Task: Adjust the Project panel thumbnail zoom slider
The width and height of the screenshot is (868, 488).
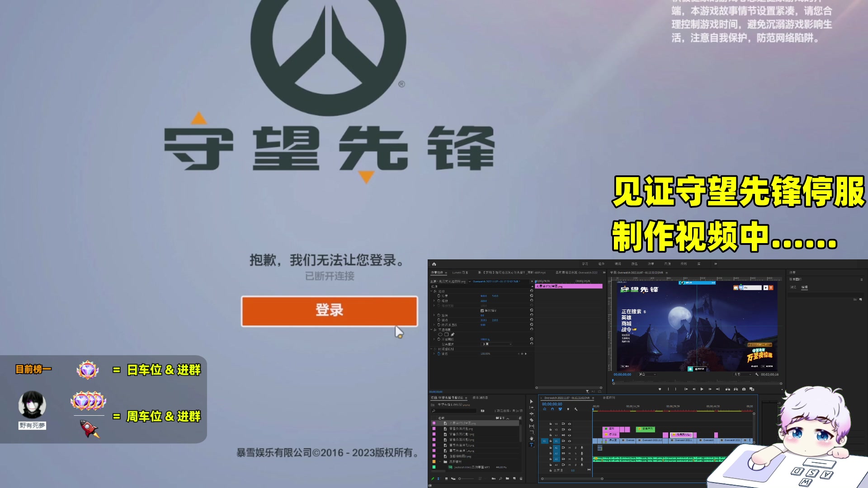Action: coord(466,479)
